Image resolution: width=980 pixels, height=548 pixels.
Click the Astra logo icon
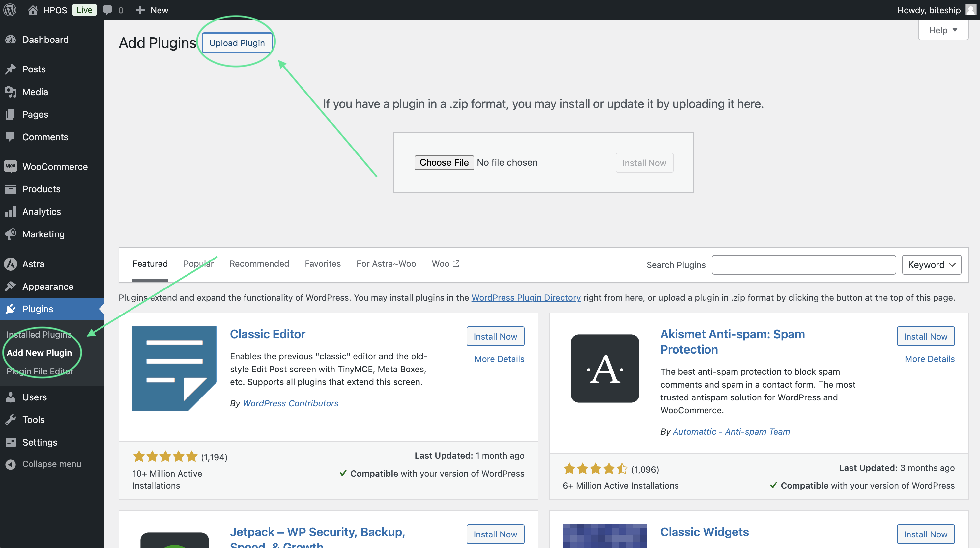[11, 264]
